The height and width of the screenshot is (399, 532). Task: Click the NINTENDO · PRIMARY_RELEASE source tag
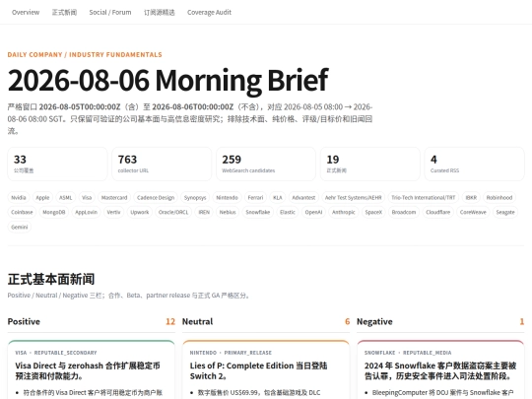pyautogui.click(x=231, y=353)
